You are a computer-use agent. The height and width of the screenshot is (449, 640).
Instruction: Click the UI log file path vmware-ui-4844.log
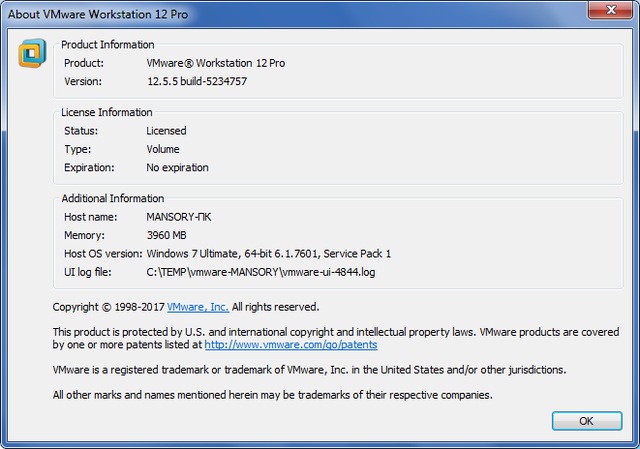coord(261,272)
